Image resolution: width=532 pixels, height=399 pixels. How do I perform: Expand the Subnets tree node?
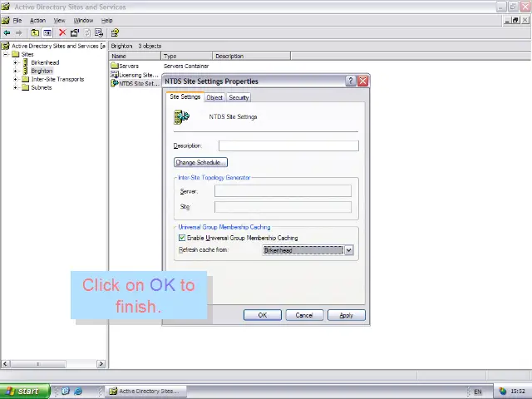15,87
